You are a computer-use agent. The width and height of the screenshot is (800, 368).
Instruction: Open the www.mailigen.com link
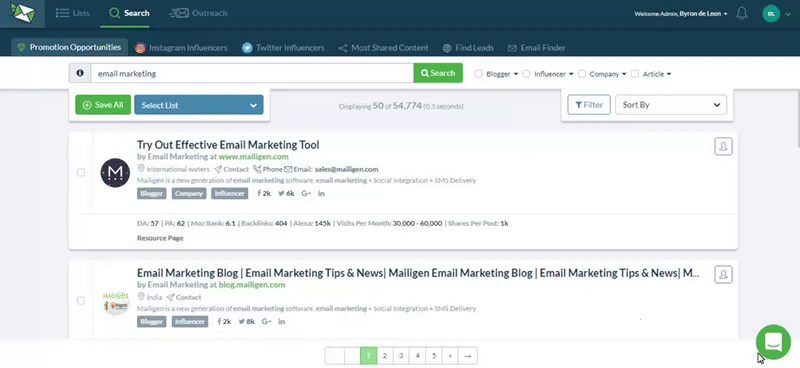[x=253, y=157]
